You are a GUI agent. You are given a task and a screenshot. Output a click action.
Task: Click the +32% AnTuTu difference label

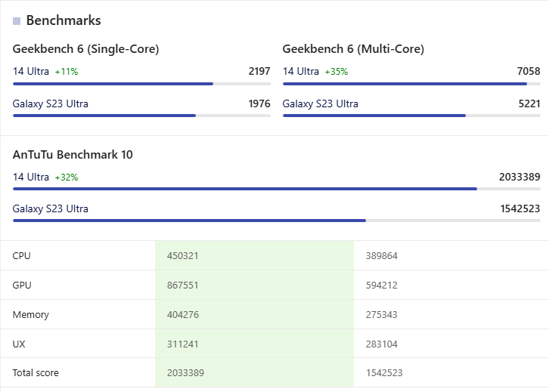click(x=67, y=177)
